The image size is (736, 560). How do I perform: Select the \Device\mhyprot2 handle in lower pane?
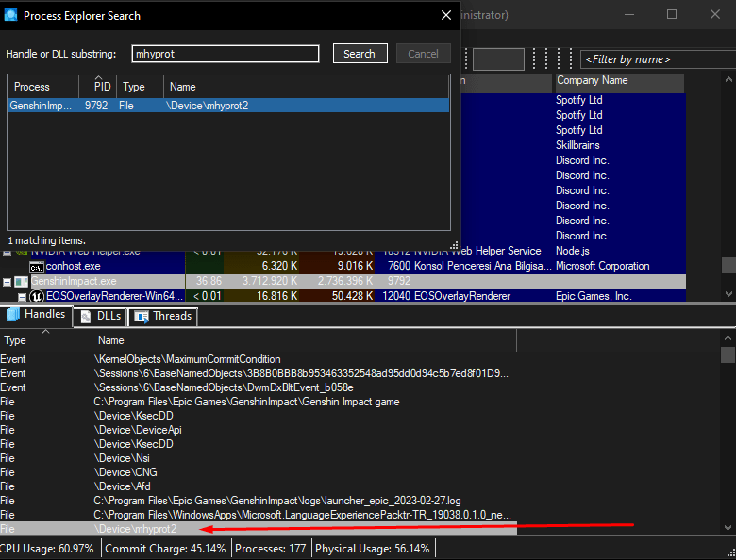pos(259,529)
